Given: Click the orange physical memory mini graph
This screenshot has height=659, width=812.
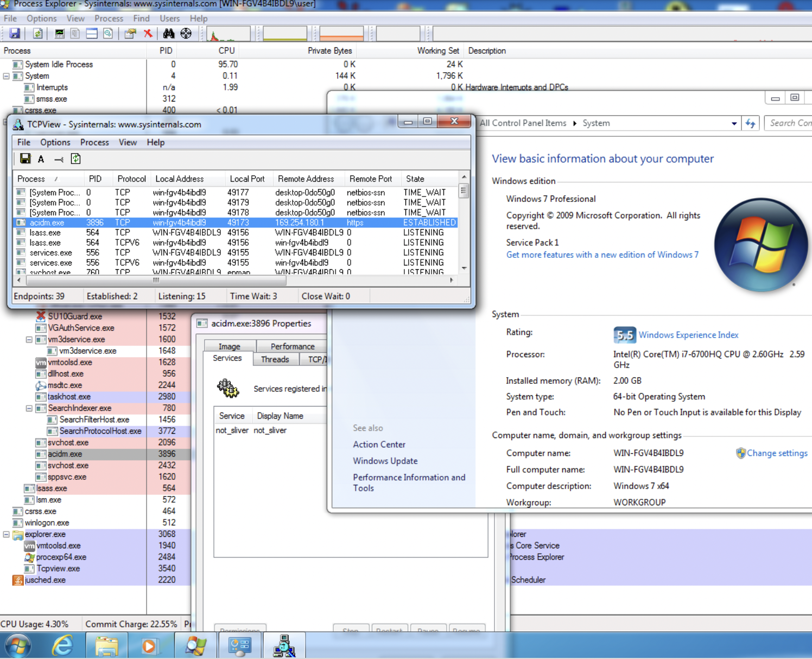Looking at the screenshot, I should (x=341, y=34).
